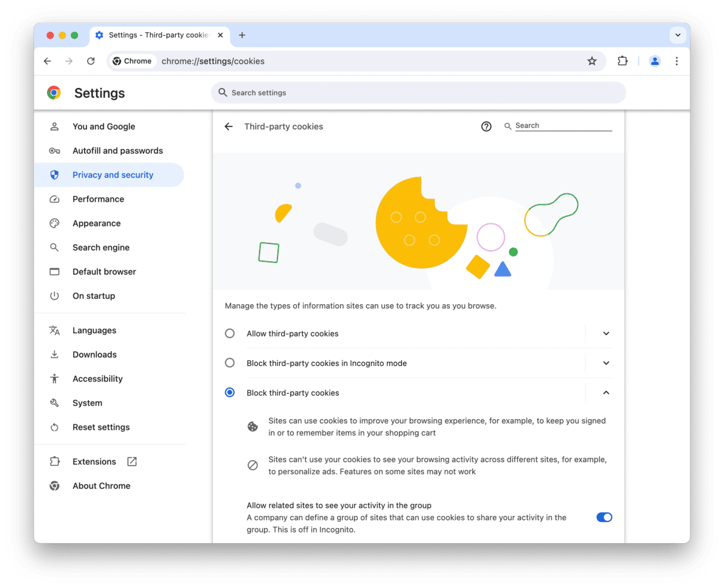Viewport: 724px width, 588px height.
Task: Open Chrome's three-dot menu
Action: 677,61
